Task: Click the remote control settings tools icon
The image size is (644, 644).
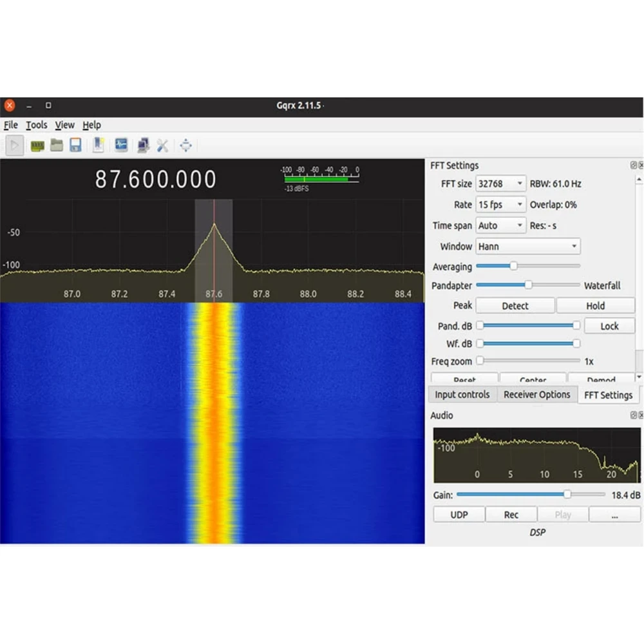Action: point(162,146)
